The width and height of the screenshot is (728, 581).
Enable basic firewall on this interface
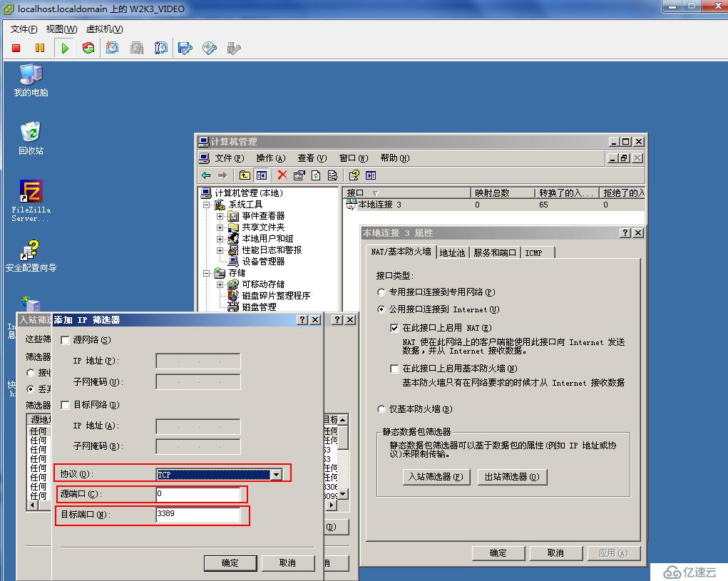(x=394, y=369)
